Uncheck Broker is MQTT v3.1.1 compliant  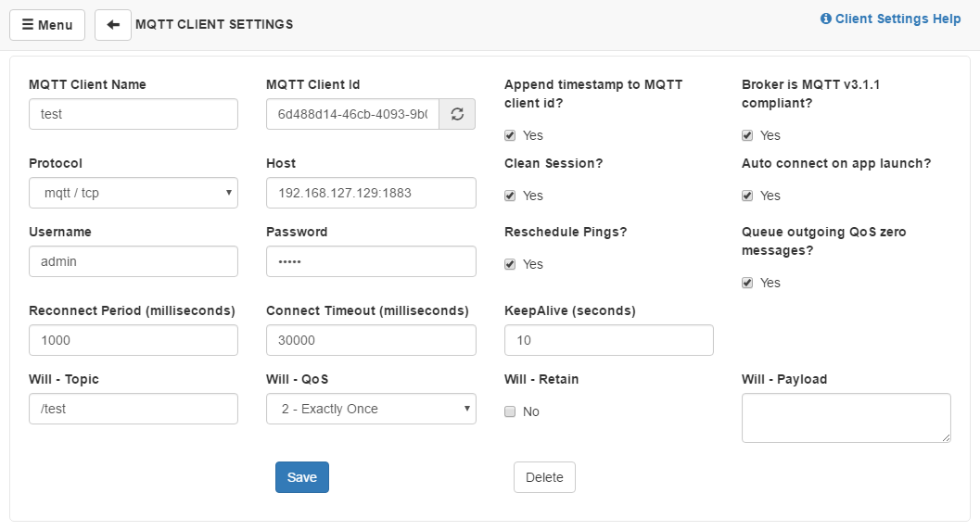tap(747, 135)
